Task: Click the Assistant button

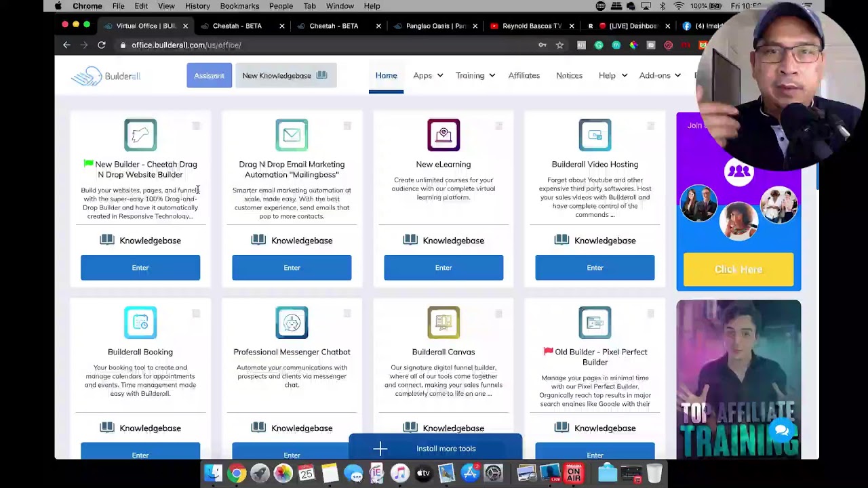Action: pyautogui.click(x=210, y=75)
